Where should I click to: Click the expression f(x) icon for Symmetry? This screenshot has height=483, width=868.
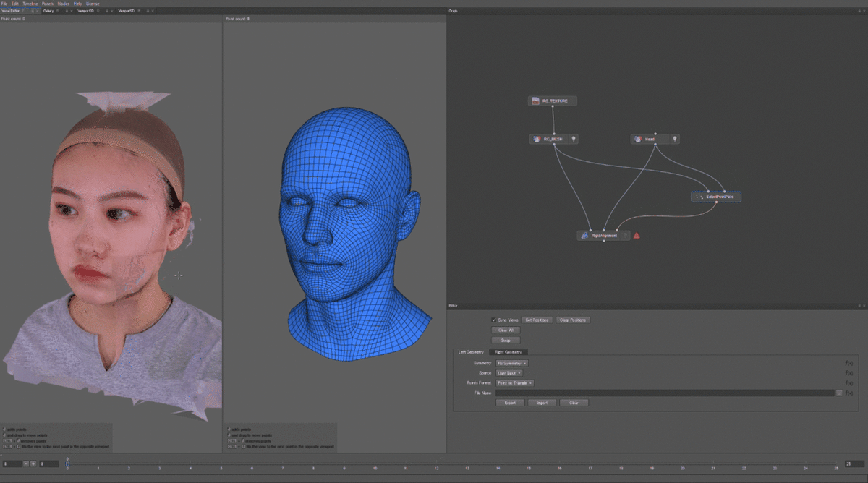(849, 363)
